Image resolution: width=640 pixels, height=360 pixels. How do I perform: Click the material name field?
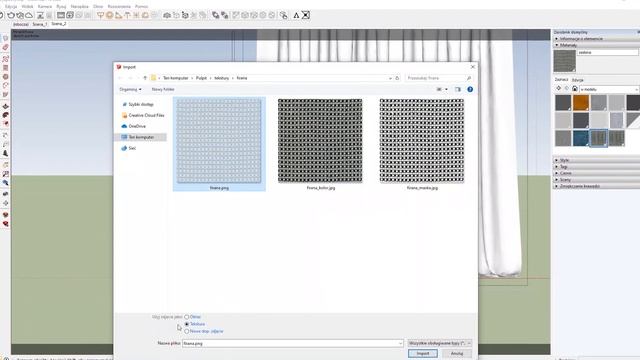pos(607,53)
